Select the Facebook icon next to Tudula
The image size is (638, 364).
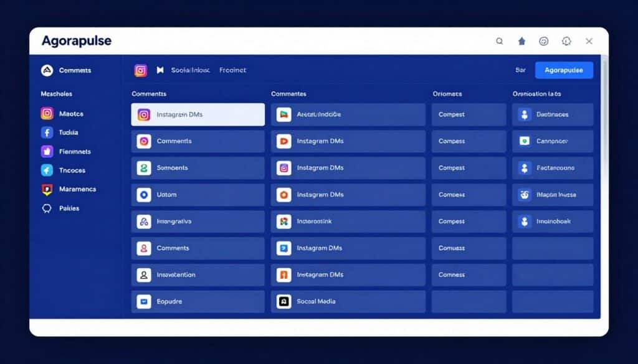pos(47,133)
